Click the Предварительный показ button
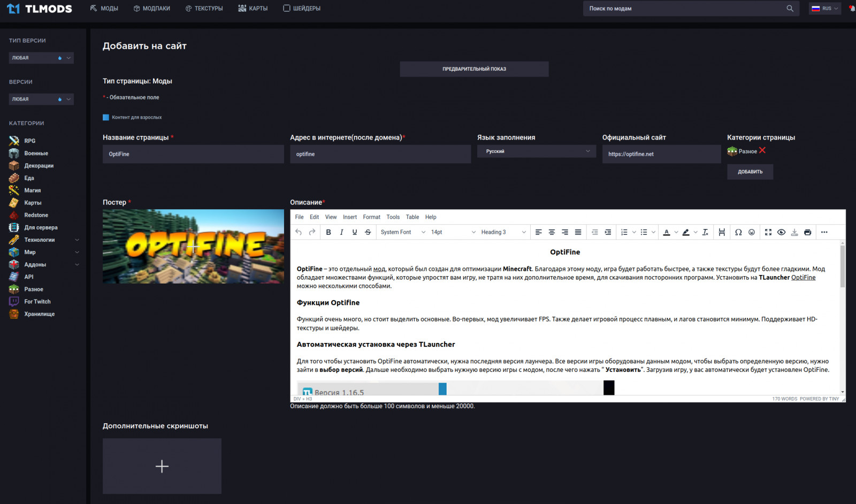 (x=474, y=69)
